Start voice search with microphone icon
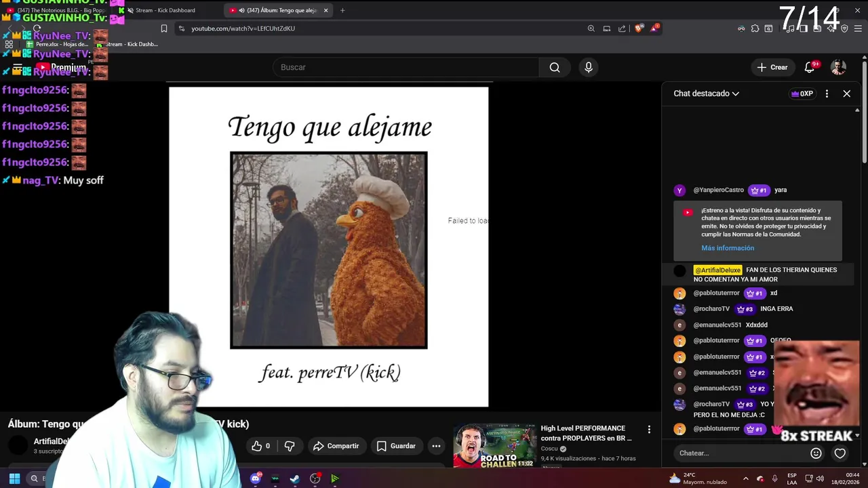The width and height of the screenshot is (868, 488). pyautogui.click(x=589, y=67)
